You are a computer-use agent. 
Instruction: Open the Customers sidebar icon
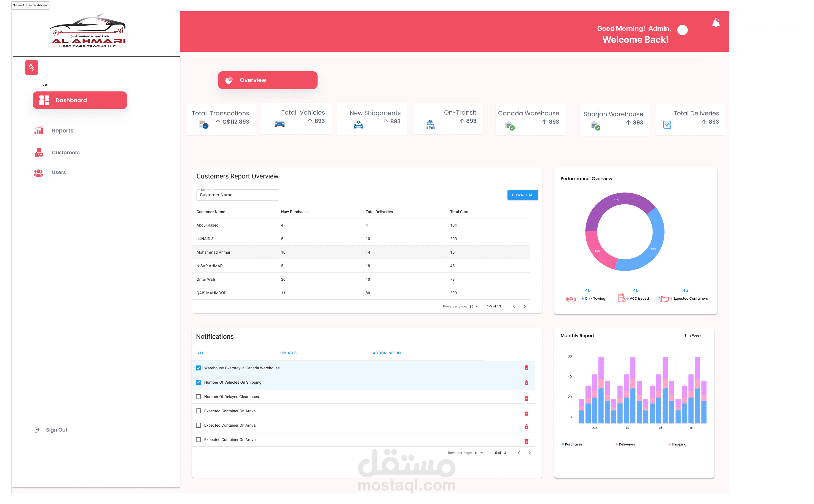39,152
